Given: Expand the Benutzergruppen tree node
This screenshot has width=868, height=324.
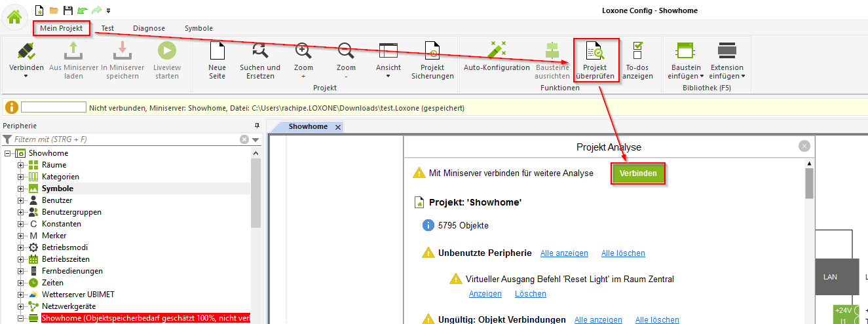Looking at the screenshot, I should [20, 212].
